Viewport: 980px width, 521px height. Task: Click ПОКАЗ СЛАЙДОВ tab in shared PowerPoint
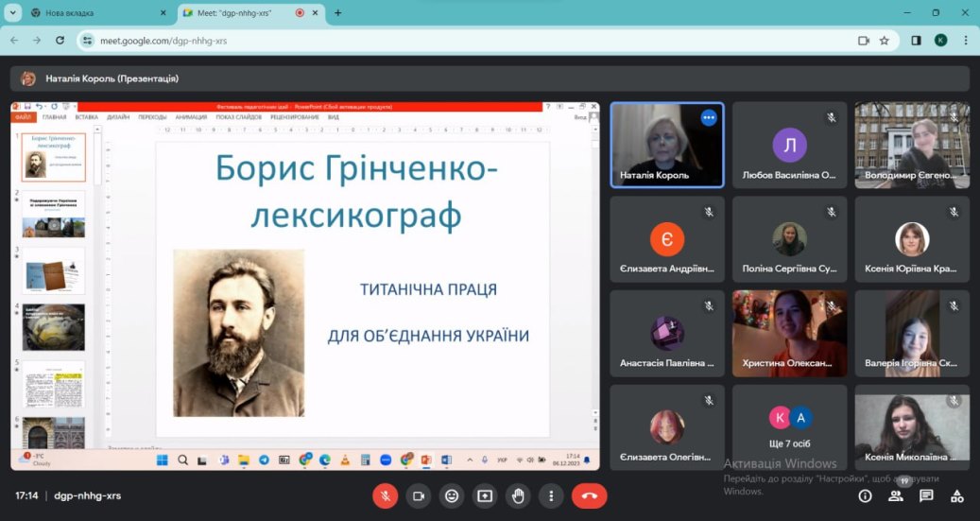pos(239,117)
